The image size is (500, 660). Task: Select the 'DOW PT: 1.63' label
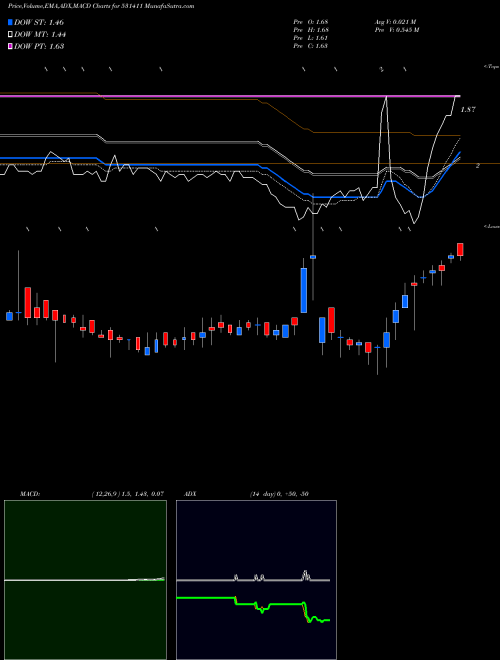coord(39,46)
